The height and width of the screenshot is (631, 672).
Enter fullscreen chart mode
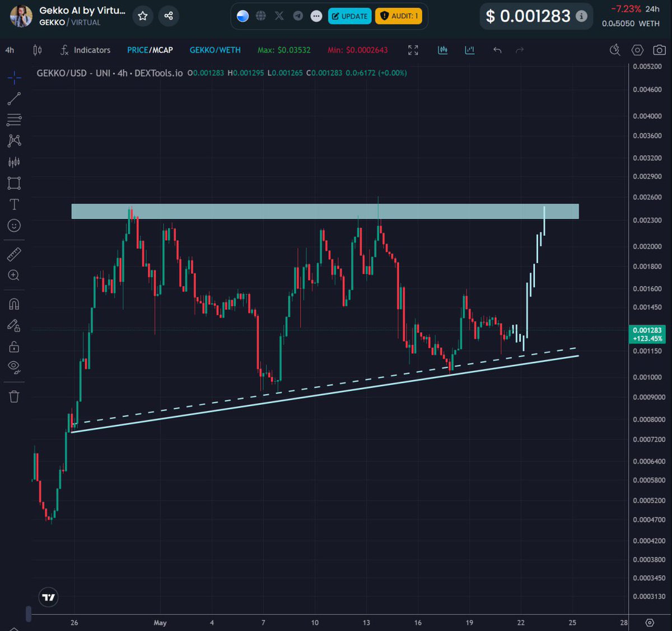click(413, 50)
